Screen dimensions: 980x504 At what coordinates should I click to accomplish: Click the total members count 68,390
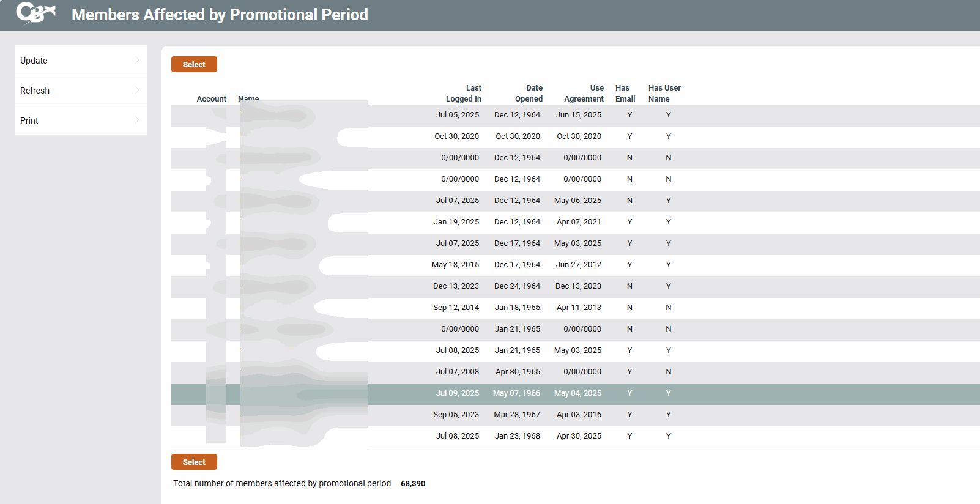tap(413, 484)
